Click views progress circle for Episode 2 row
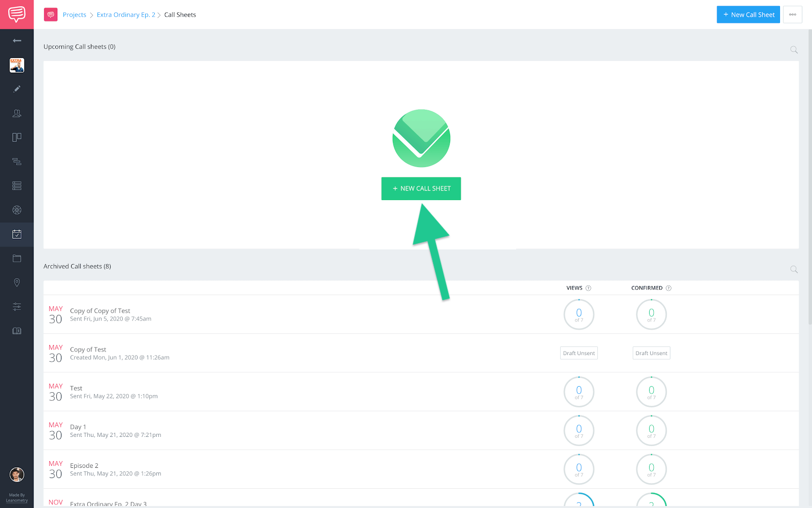Image resolution: width=812 pixels, height=508 pixels. click(x=579, y=469)
